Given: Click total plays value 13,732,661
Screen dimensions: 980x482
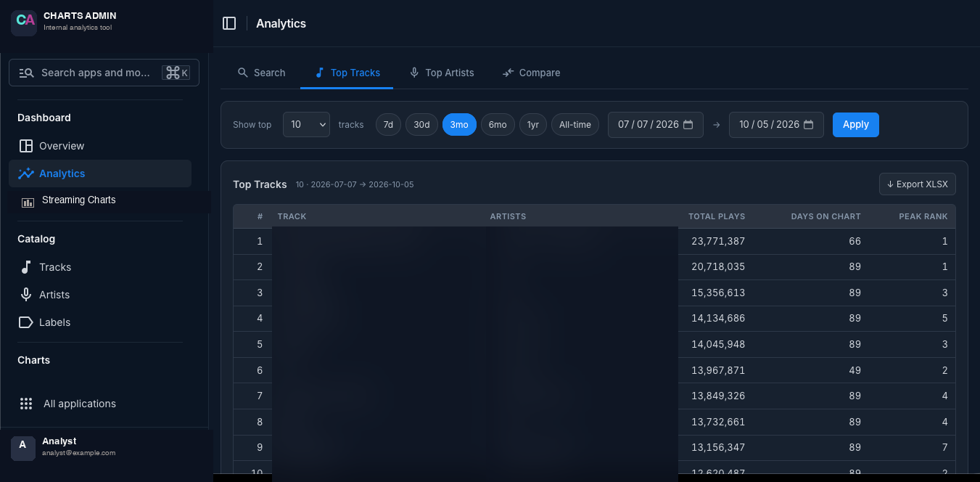Looking at the screenshot, I should [x=718, y=422].
